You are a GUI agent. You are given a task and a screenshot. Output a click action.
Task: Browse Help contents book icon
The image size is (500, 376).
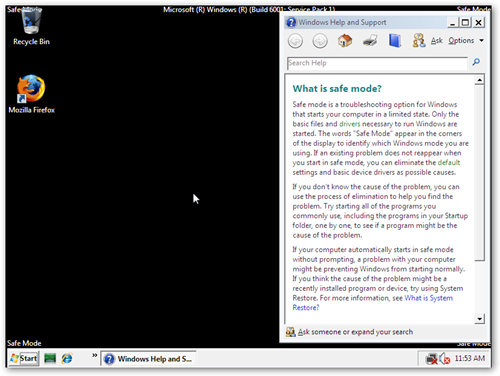tap(395, 41)
